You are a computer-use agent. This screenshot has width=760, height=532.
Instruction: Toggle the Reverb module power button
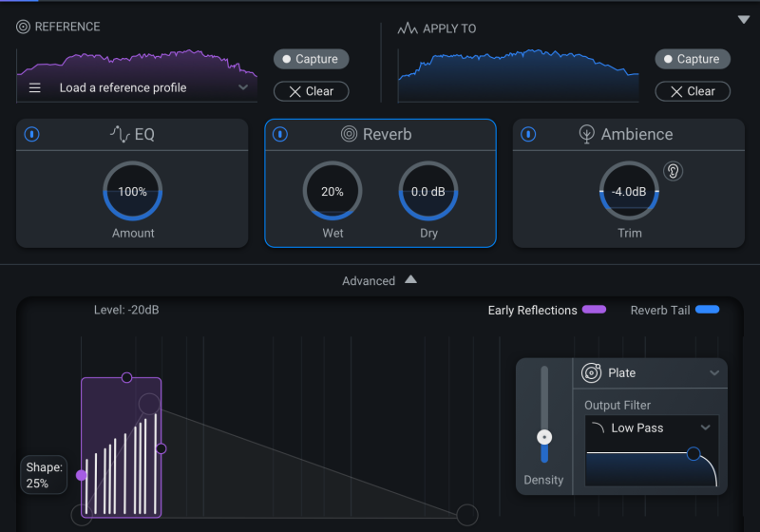pyautogui.click(x=280, y=134)
